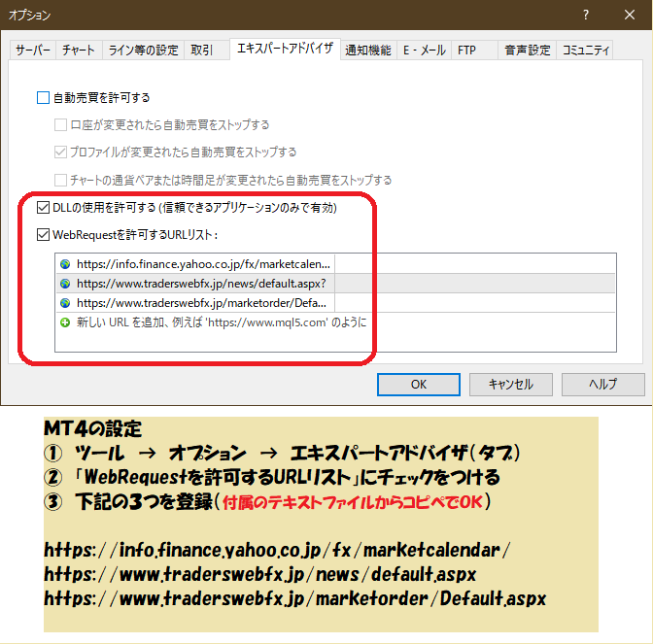Open the チャート tab
This screenshot has width=653, height=644.
tap(79, 51)
